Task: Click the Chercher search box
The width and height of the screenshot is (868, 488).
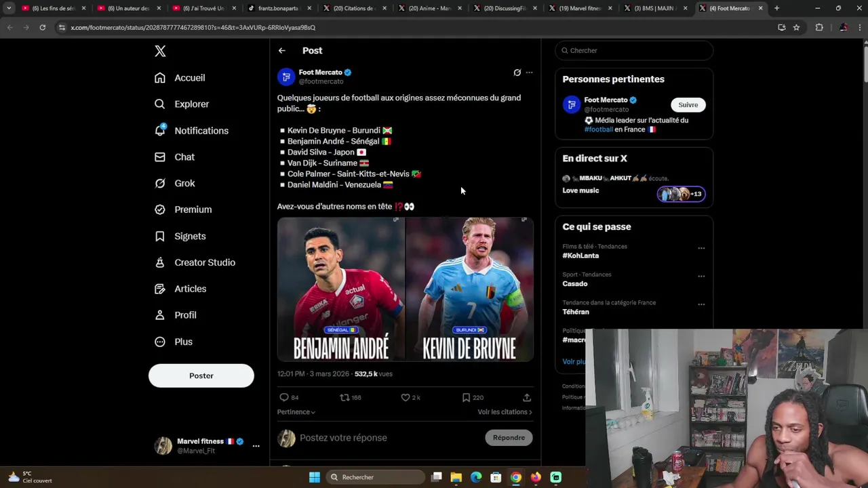Action: (x=634, y=51)
